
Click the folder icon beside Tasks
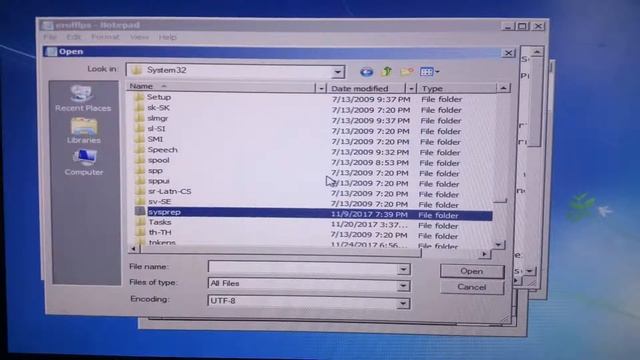140,222
